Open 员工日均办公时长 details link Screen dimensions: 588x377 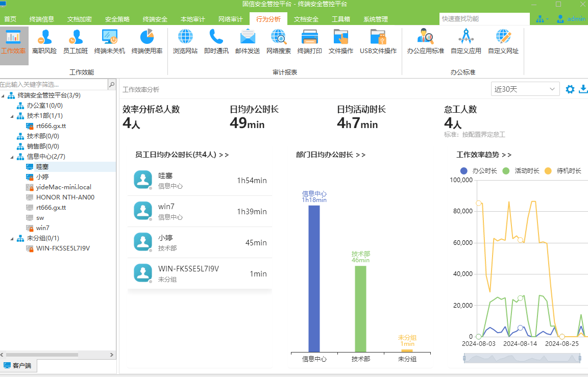click(182, 155)
